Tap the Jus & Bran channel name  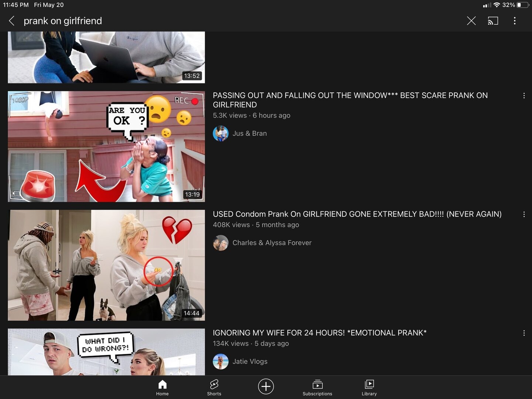coord(249,133)
